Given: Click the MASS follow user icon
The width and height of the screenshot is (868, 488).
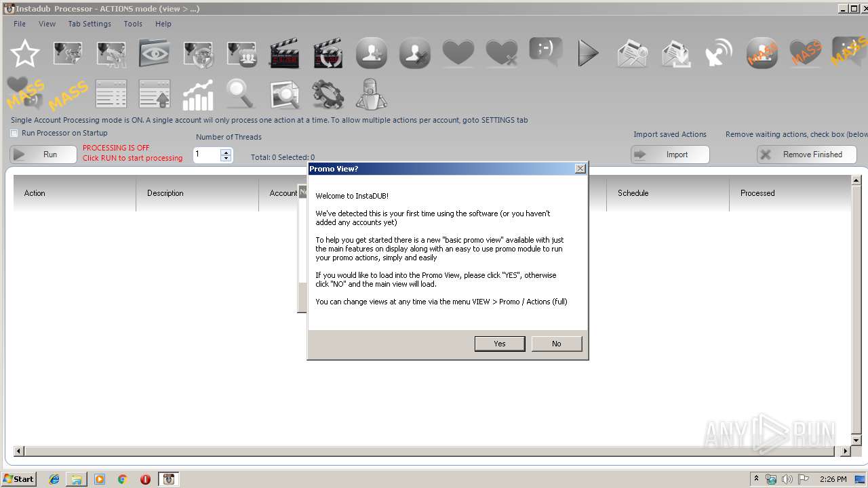Looking at the screenshot, I should pyautogui.click(x=762, y=53).
